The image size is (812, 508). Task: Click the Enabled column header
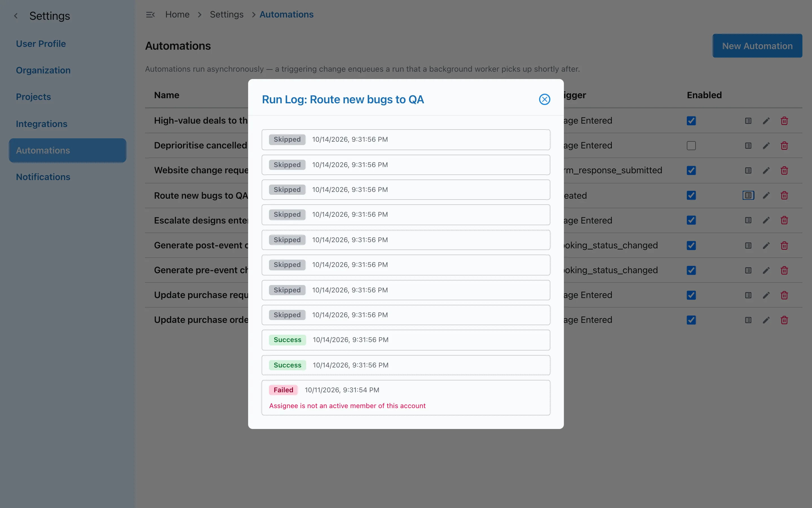tap(704, 95)
